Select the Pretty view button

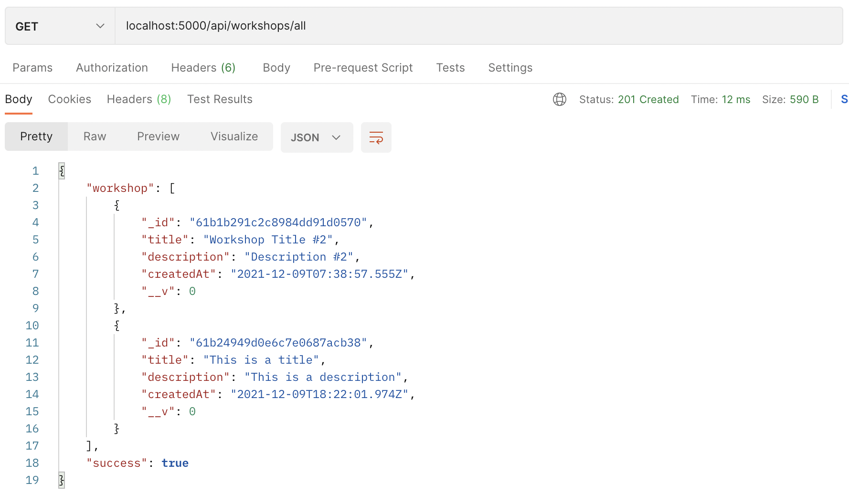pos(36,136)
